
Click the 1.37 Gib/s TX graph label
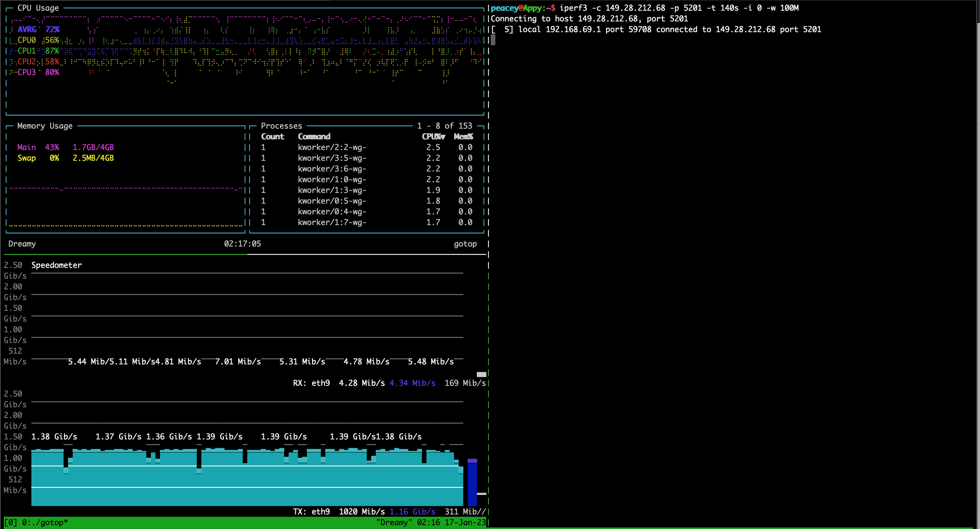click(118, 437)
